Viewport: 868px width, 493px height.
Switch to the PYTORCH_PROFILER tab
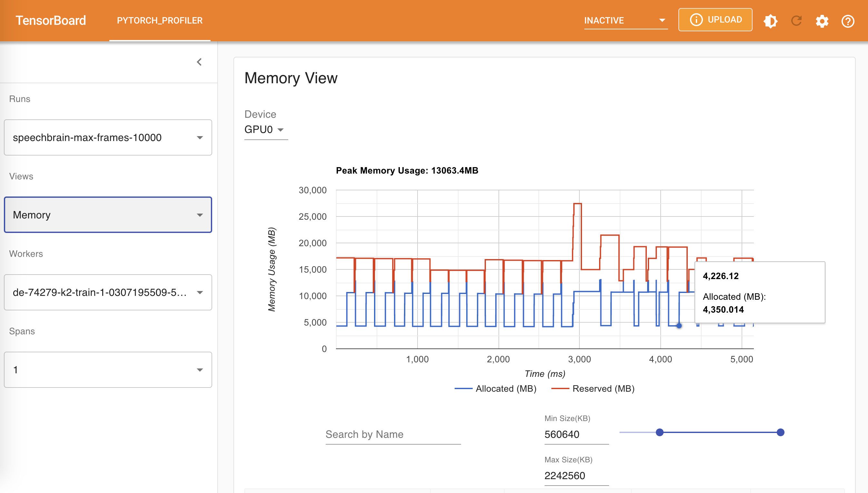[x=160, y=20]
